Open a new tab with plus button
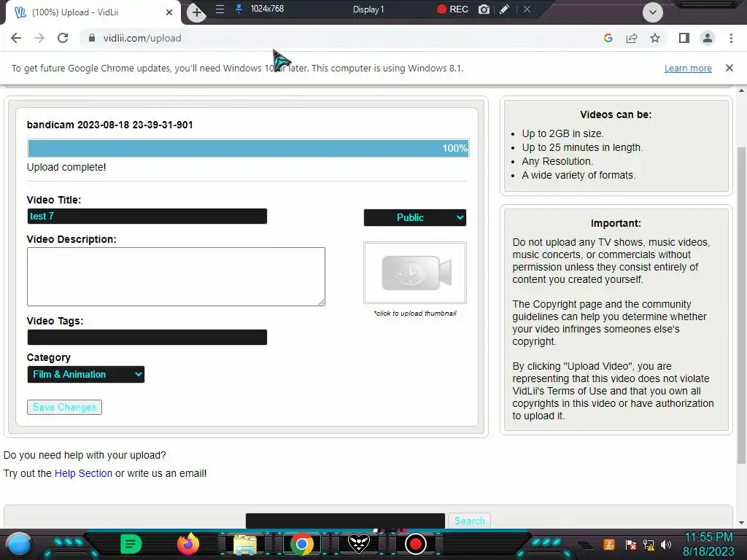 (x=196, y=12)
